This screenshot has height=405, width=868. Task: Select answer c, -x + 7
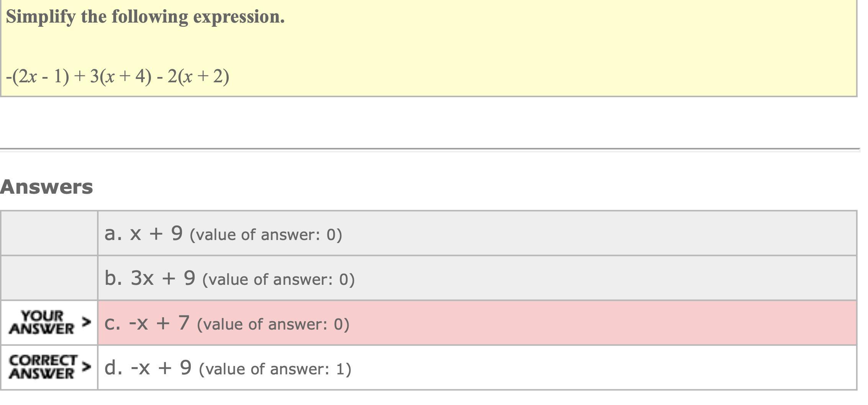point(159,323)
